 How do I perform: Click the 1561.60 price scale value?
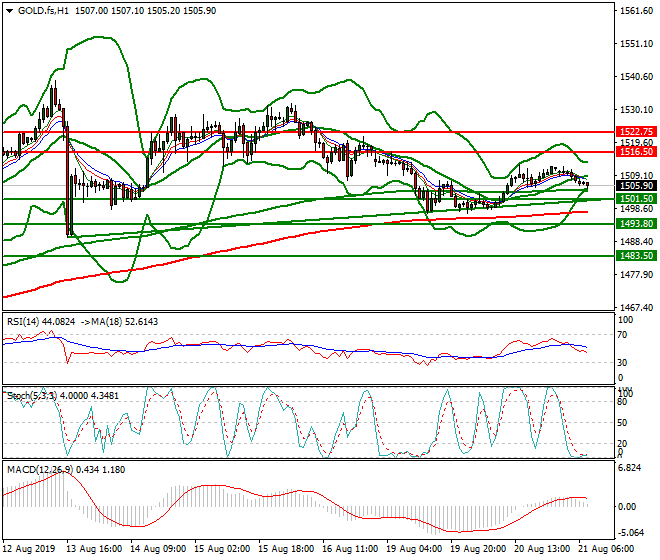click(x=636, y=11)
